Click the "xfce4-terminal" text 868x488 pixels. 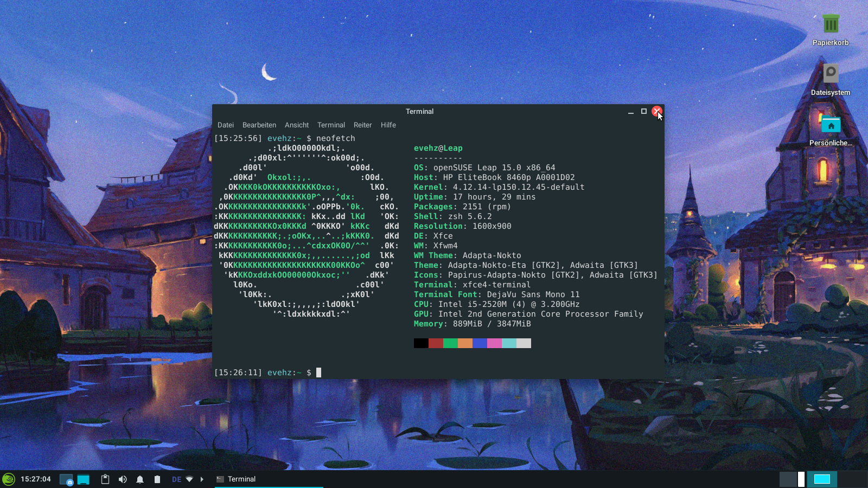click(497, 285)
